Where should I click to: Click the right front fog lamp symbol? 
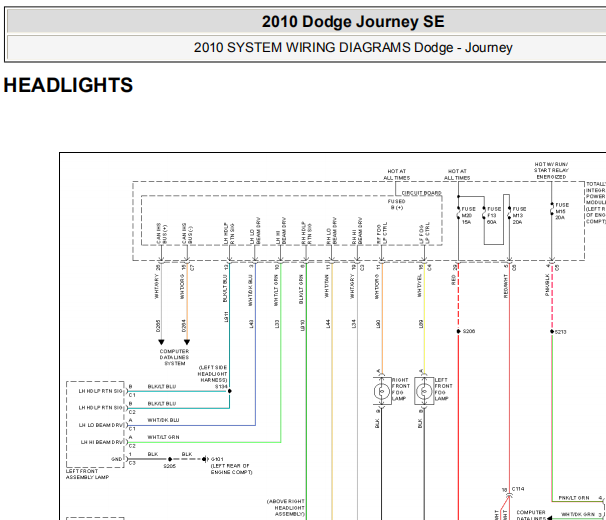tap(382, 392)
